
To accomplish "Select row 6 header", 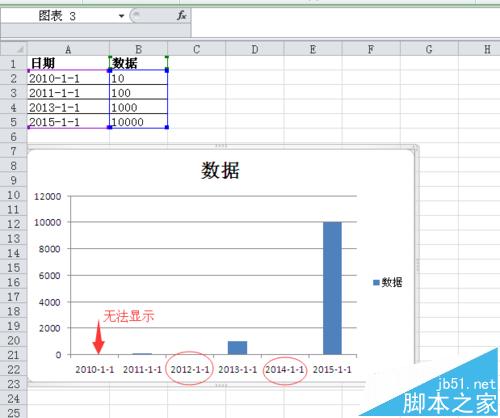I will (x=13, y=137).
